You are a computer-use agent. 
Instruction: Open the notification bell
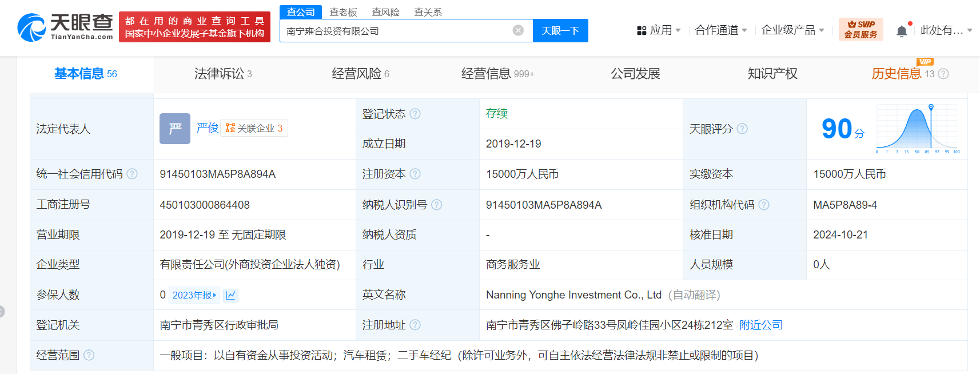click(902, 31)
